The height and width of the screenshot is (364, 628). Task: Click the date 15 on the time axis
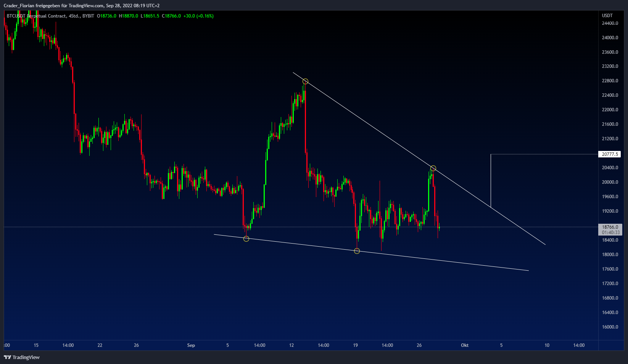[x=36, y=345]
